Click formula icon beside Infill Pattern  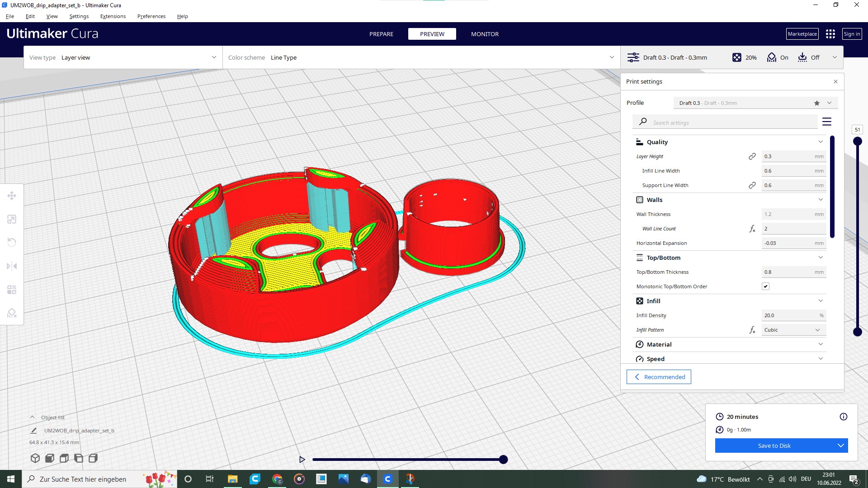[752, 330]
